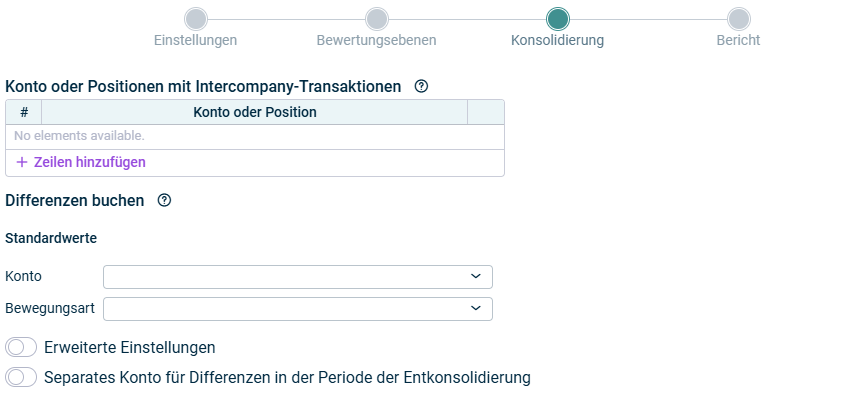
Task: Click the Konto oder Position column header
Action: click(x=254, y=112)
